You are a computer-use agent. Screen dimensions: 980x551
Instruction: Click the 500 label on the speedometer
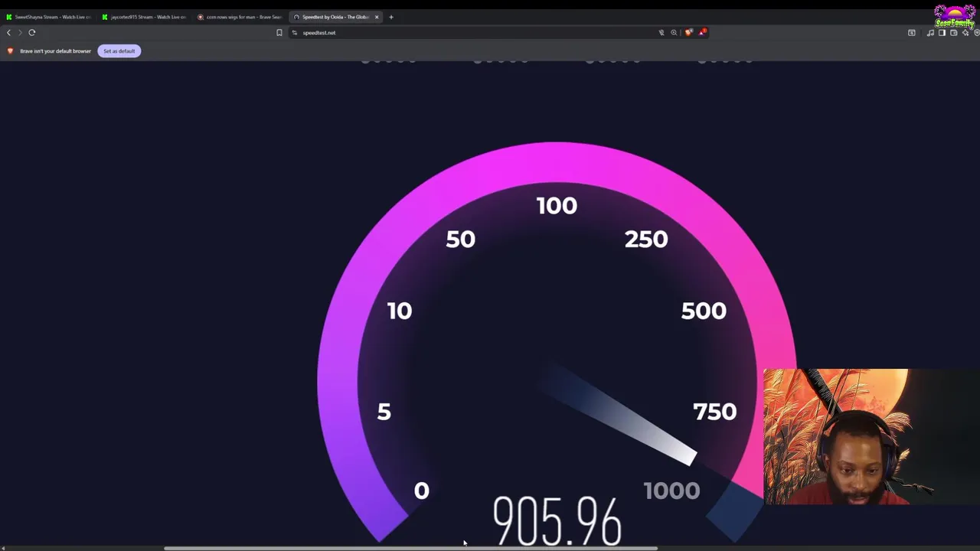(704, 311)
